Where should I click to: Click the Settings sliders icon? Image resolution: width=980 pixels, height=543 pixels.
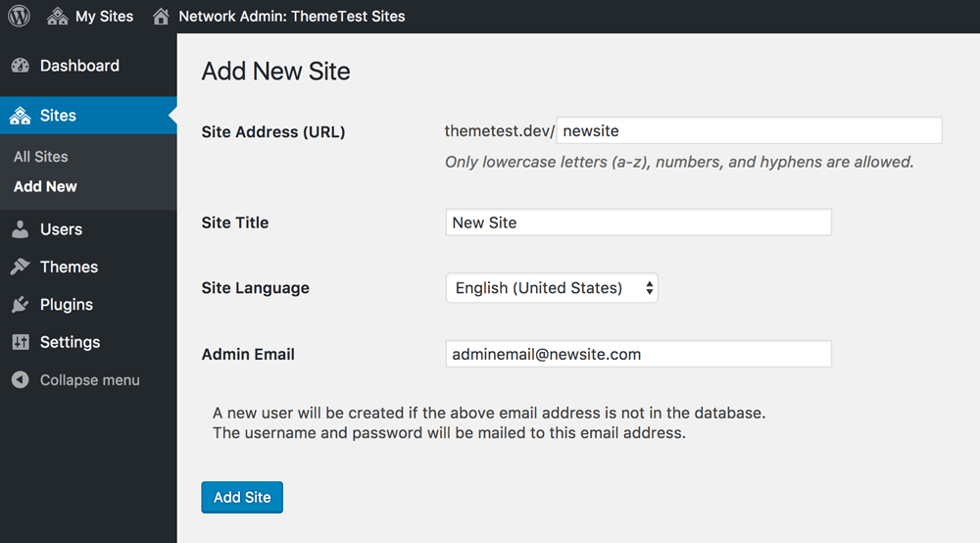pyautogui.click(x=20, y=342)
